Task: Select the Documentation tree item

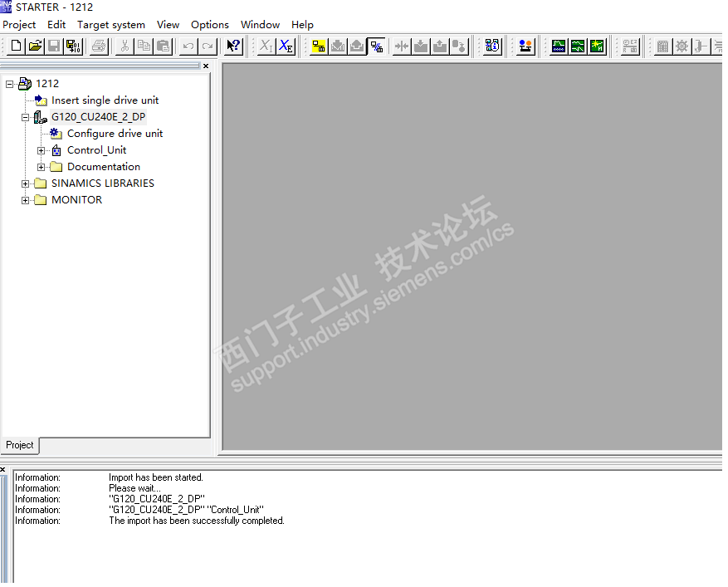Action: pos(104,167)
